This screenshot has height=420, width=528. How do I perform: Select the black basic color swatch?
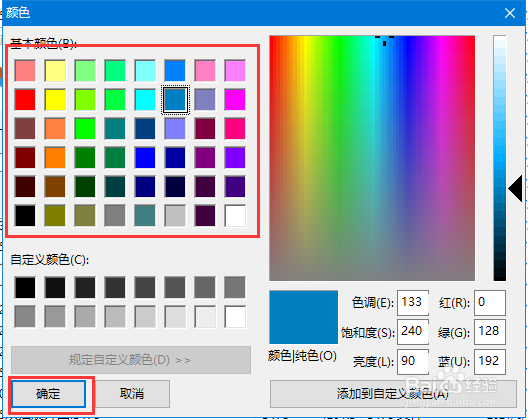(25, 216)
